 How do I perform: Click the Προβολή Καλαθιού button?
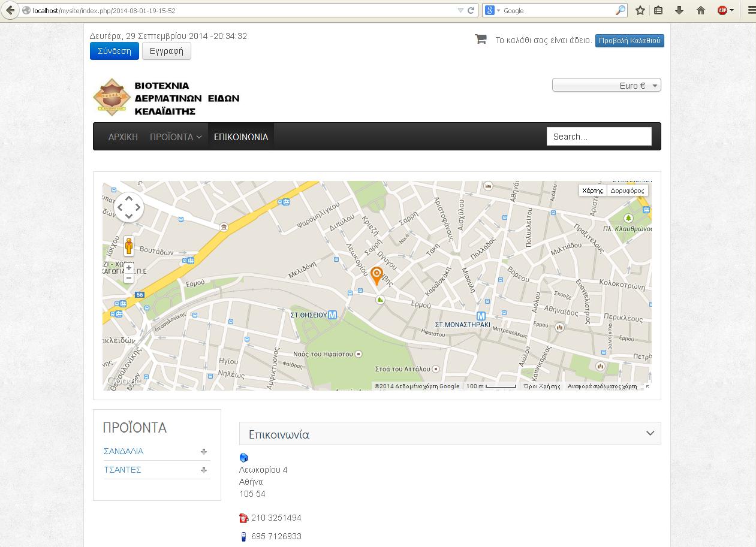point(630,40)
